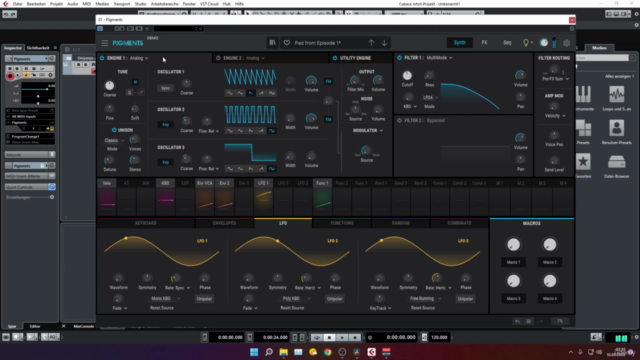The image size is (640, 360).
Task: Select square waveform for Oscillator 2
Action: point(272,131)
